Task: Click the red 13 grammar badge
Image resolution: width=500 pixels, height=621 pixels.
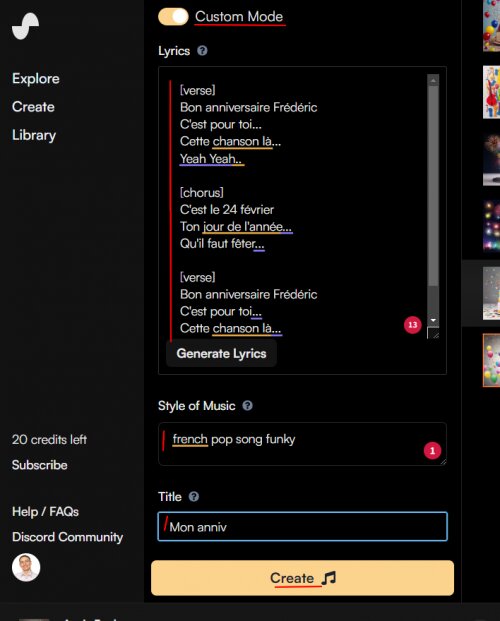Action: coord(412,325)
